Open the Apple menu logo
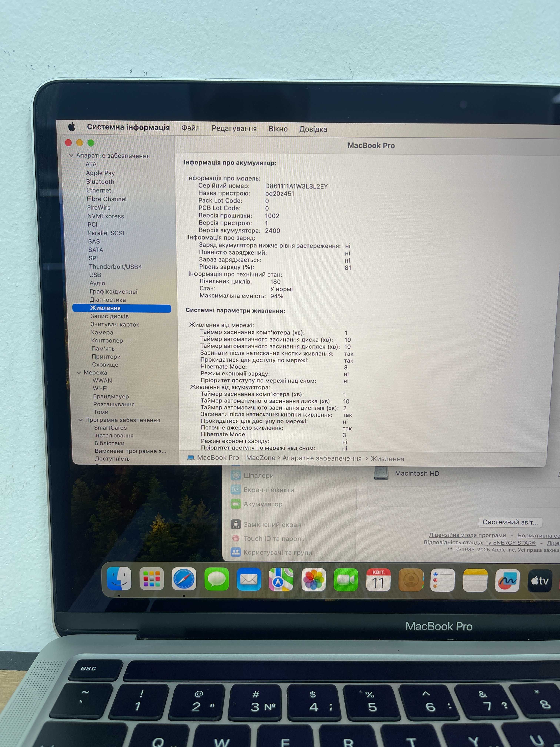The image size is (560, 747). tap(71, 127)
